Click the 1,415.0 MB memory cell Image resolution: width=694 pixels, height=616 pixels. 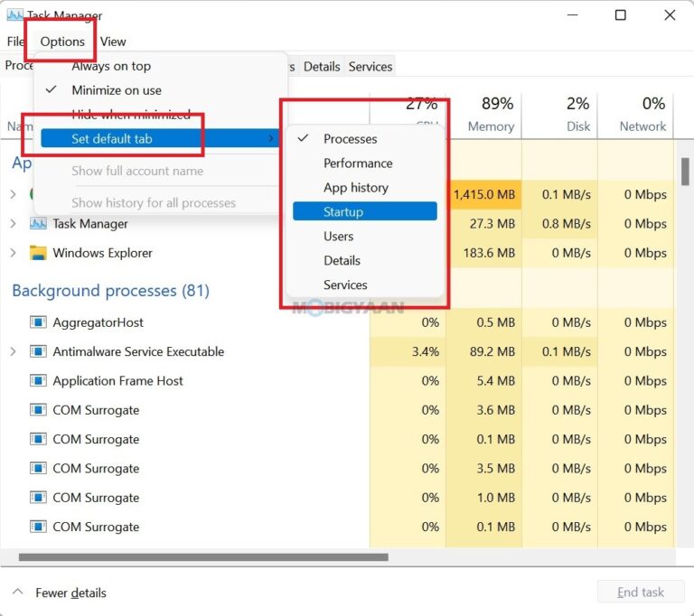coord(484,194)
